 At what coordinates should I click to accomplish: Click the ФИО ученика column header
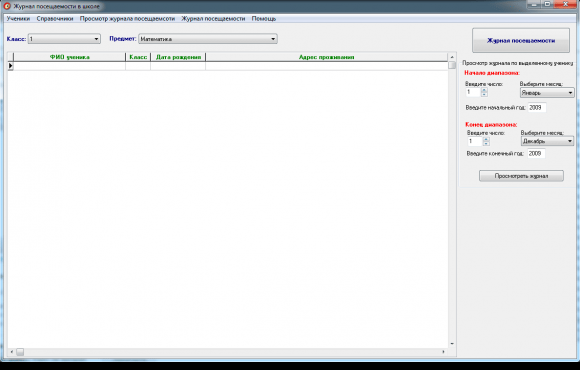pos(70,57)
